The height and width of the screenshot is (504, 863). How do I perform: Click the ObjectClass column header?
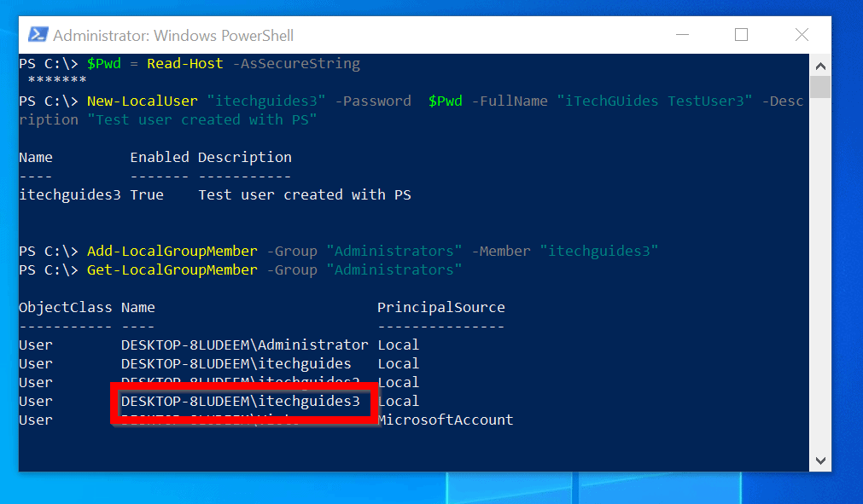(x=65, y=307)
